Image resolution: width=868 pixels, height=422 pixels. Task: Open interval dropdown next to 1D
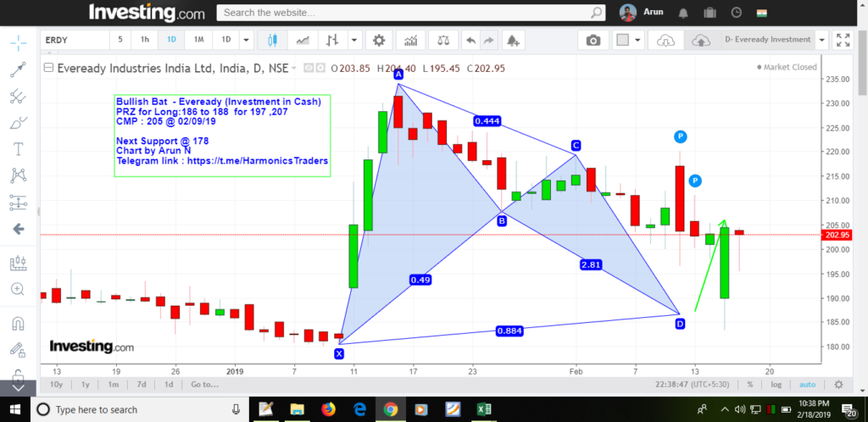pyautogui.click(x=247, y=40)
